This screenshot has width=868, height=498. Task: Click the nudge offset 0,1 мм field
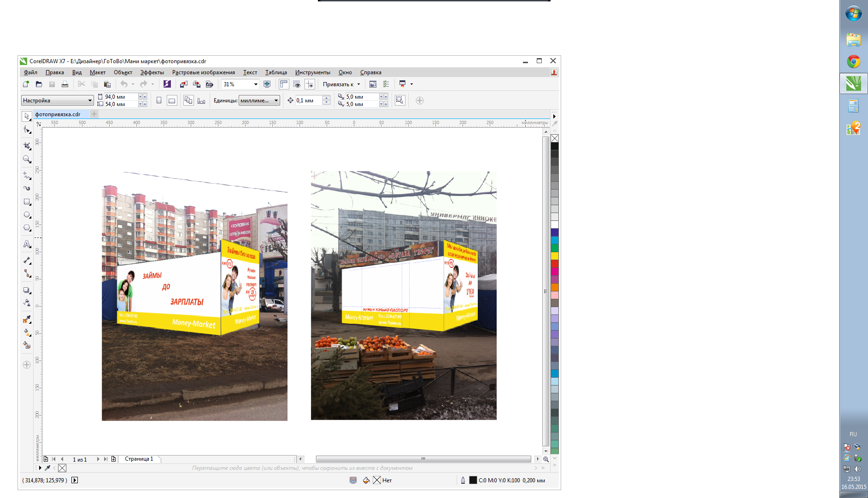309,101
